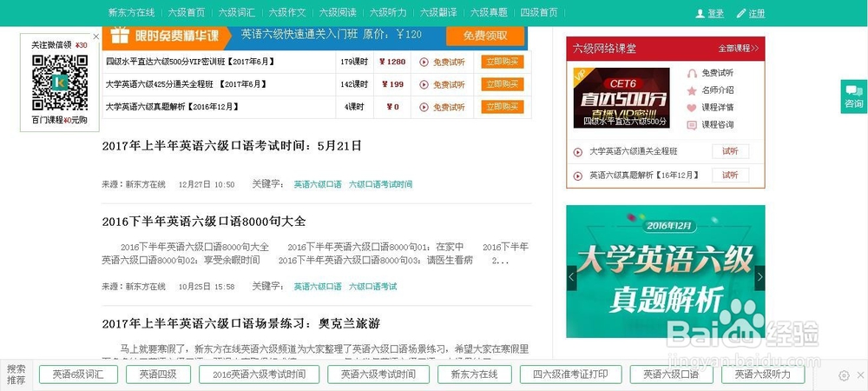This screenshot has width=868, height=391.
Task: Click the 六级网络课堂 header
Action: (604, 49)
